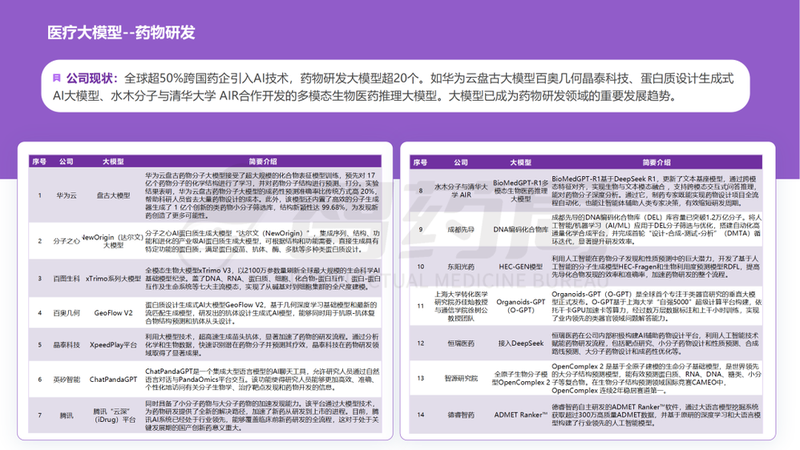Select the 全原子生物分子模型OpenComplex 2 cell

pyautogui.click(x=520, y=378)
